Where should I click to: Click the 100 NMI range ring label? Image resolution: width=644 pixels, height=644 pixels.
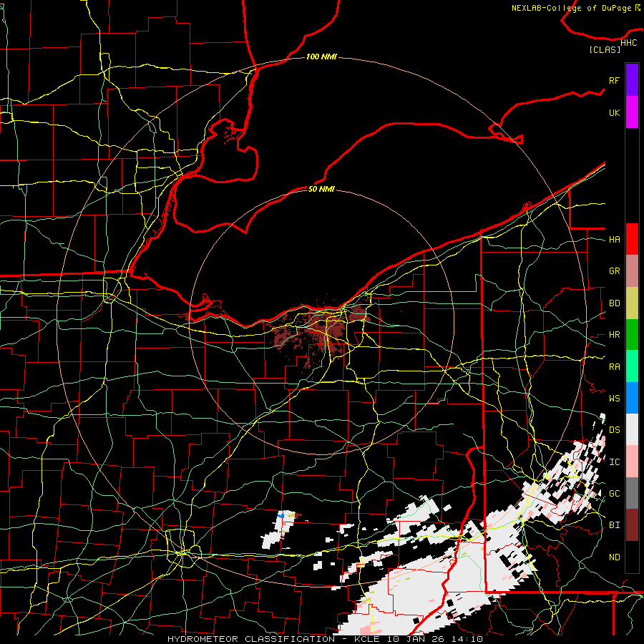click(x=321, y=57)
